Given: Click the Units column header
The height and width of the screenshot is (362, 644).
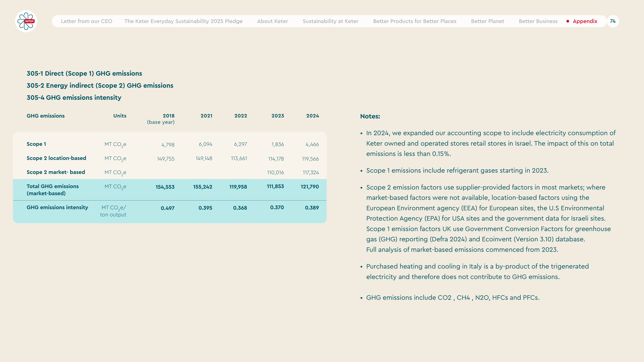Looking at the screenshot, I should pos(120,116).
